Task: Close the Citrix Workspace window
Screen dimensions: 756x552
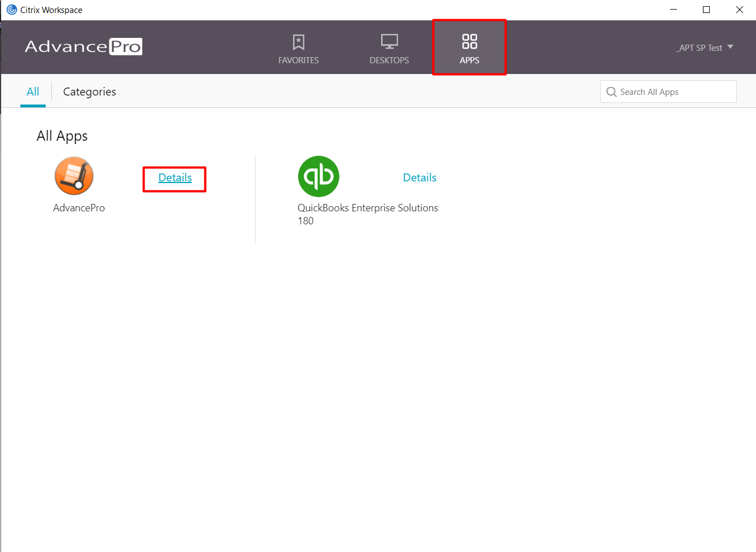Action: 739,10
